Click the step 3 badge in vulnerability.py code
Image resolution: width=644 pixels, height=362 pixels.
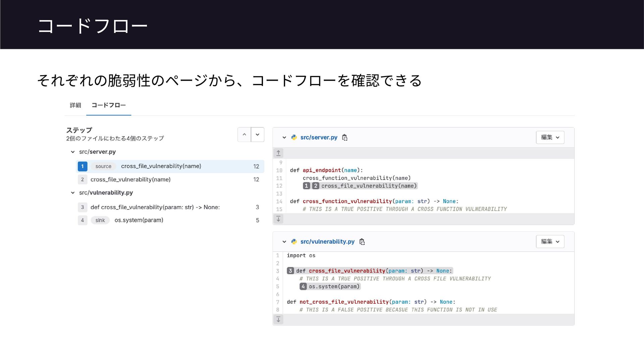pos(290,271)
